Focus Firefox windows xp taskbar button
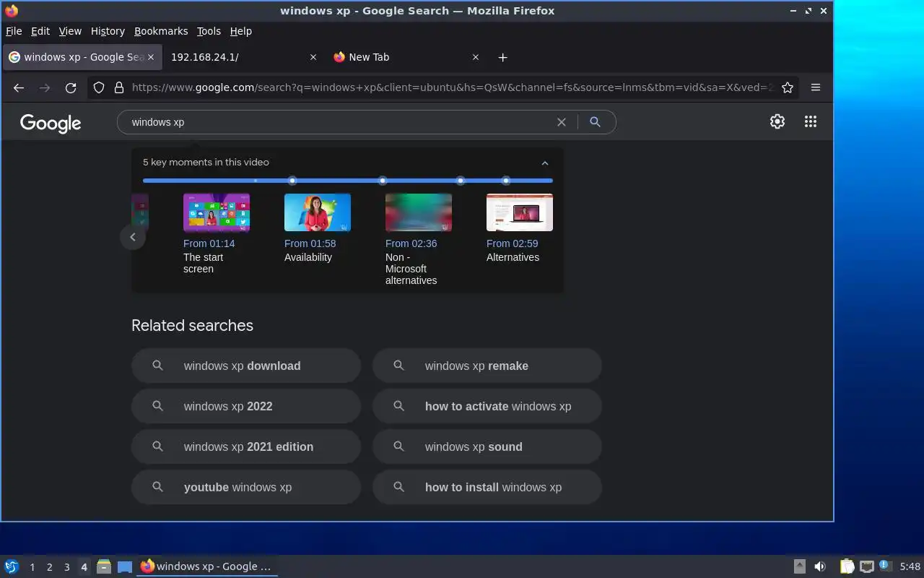Viewport: 924px width, 578px height. [207, 566]
